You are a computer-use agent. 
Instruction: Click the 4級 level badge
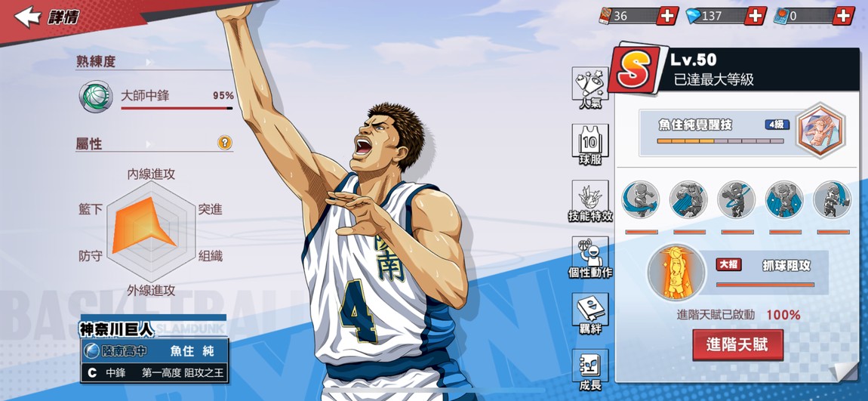pyautogui.click(x=777, y=125)
